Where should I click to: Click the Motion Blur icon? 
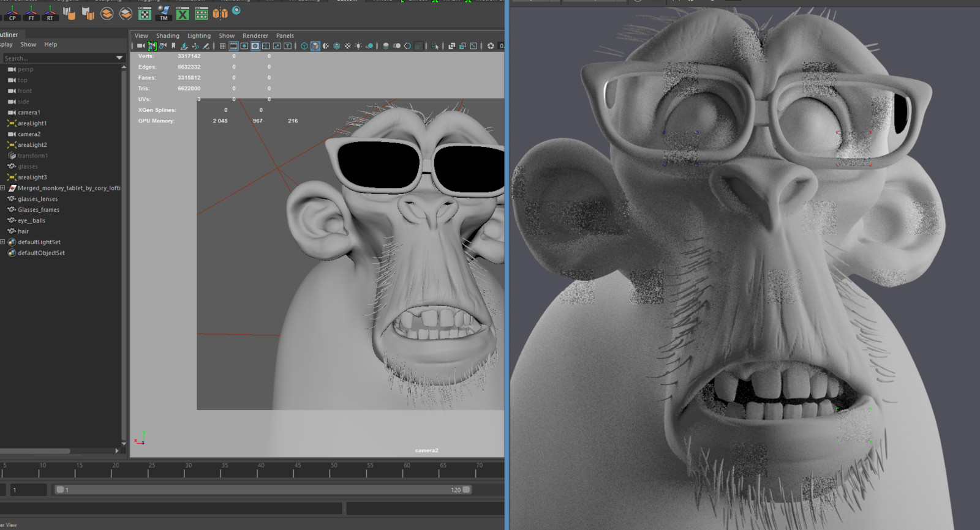[x=396, y=46]
